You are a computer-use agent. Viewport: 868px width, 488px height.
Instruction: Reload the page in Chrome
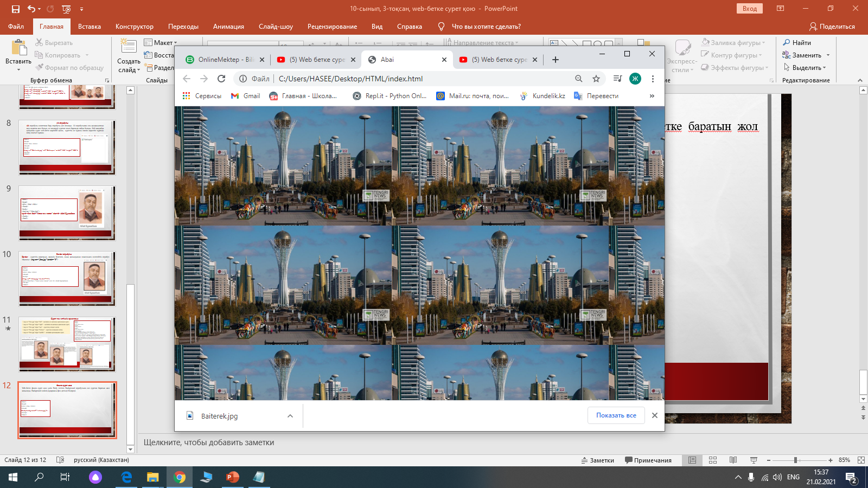[x=221, y=79]
